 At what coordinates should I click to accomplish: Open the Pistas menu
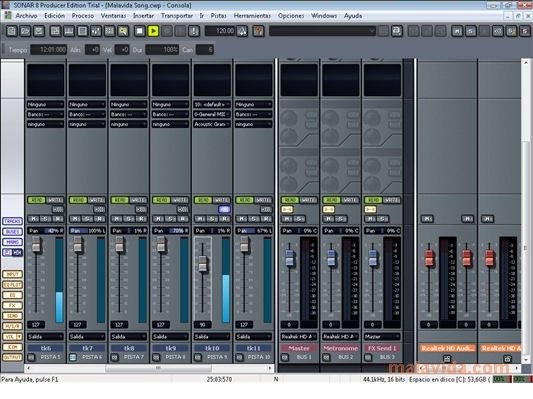click(219, 16)
